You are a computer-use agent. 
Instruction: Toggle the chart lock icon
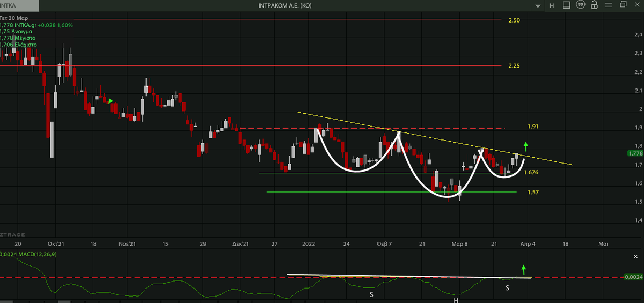click(594, 5)
